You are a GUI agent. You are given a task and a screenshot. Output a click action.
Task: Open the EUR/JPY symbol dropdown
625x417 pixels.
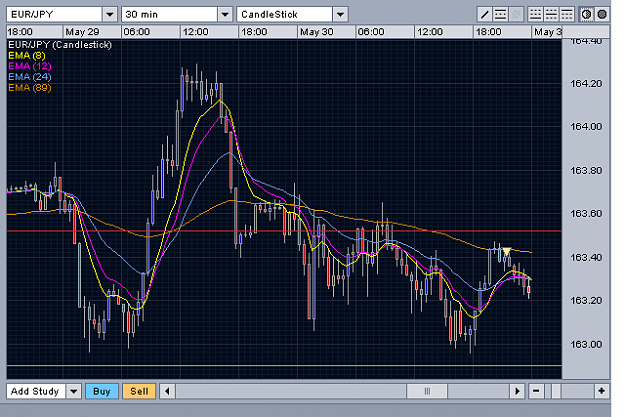pyautogui.click(x=110, y=15)
